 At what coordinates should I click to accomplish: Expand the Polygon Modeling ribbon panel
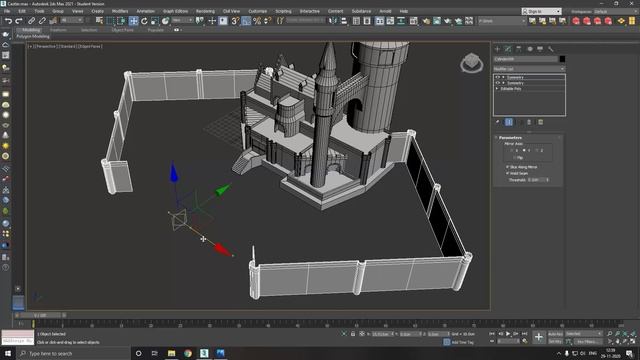(x=33, y=36)
